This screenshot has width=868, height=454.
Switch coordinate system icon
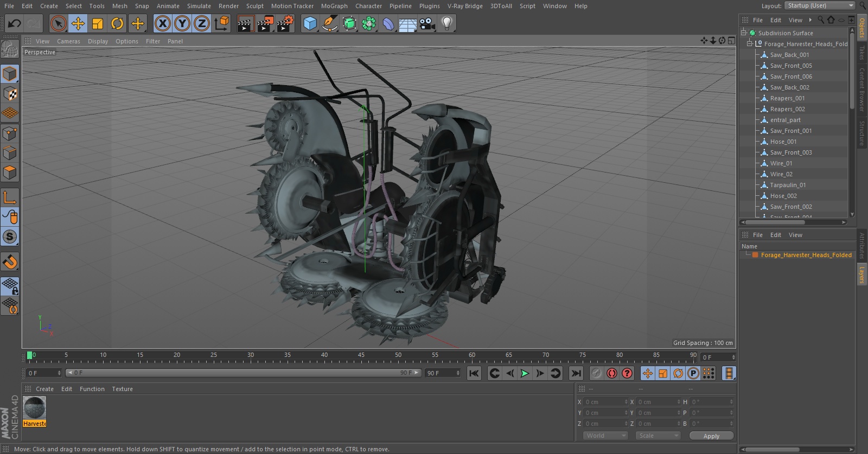pyautogui.click(x=222, y=23)
